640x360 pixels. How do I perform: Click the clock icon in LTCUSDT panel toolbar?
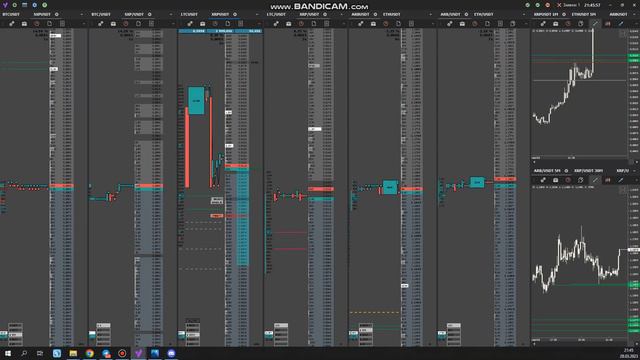[x=215, y=24]
